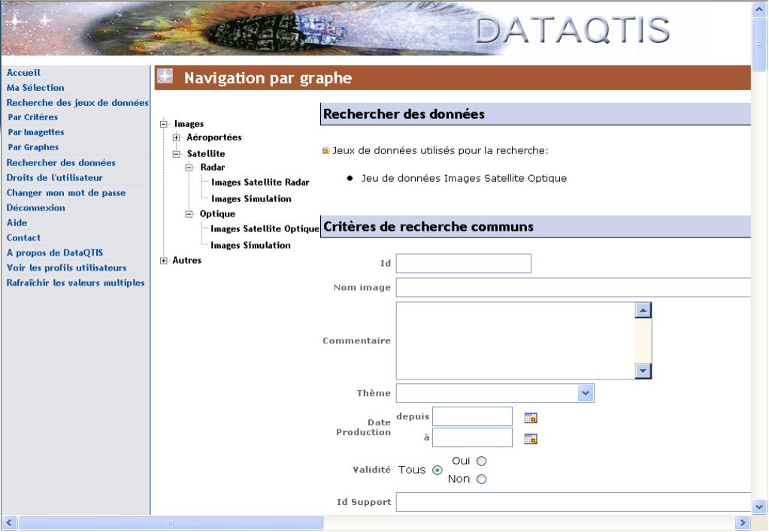The height and width of the screenshot is (532, 769).
Task: Click Rafraîchir les valeurs multiples
Action: click(75, 283)
